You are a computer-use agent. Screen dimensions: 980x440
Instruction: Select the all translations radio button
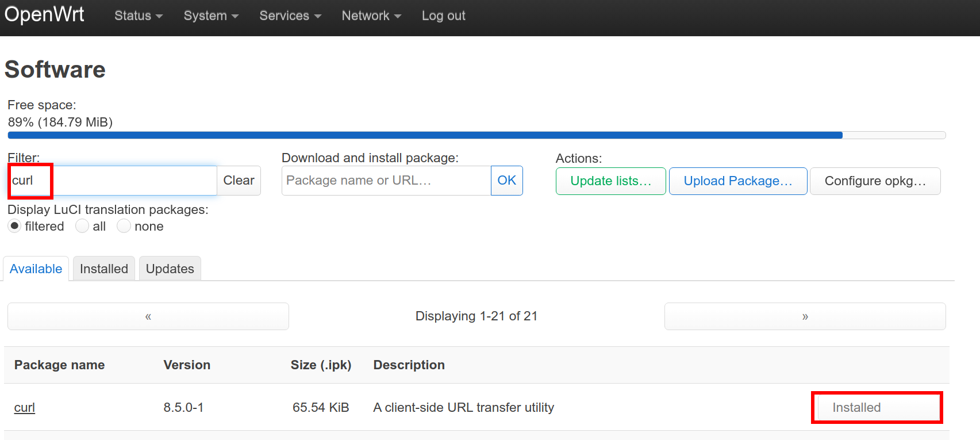pos(82,226)
